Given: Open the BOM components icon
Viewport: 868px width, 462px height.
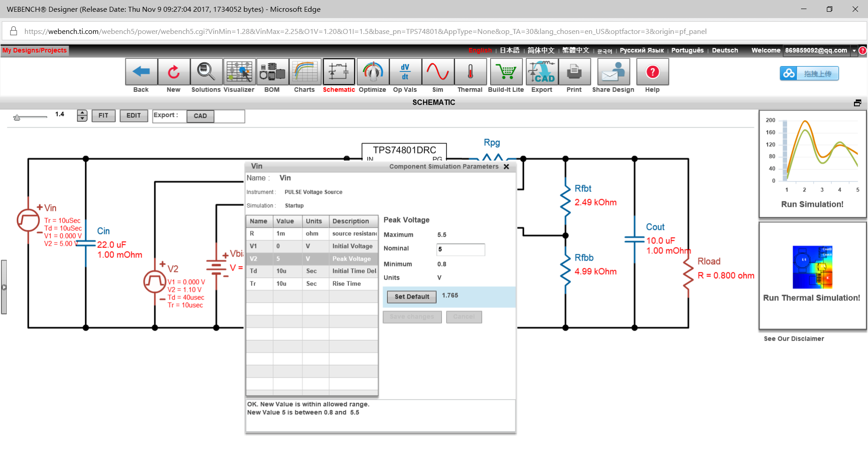Looking at the screenshot, I should (272, 72).
